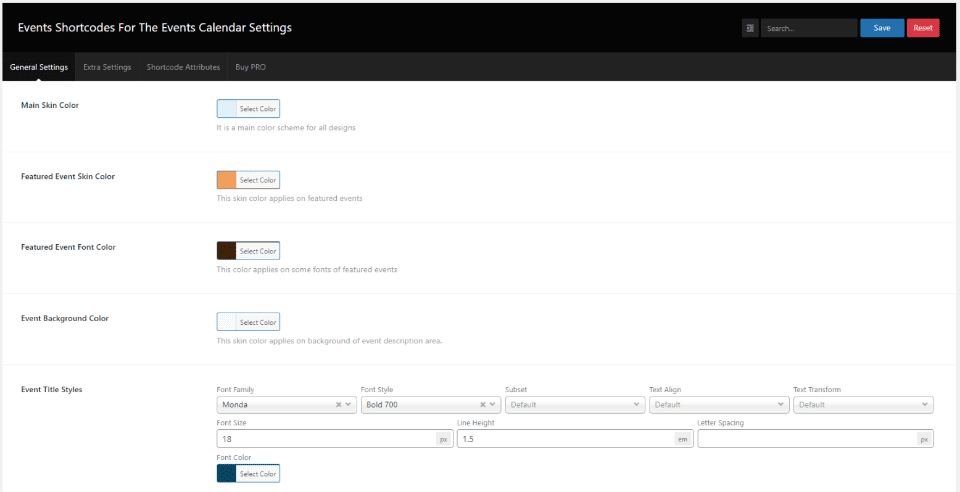Click the Main Skin Color label
This screenshot has height=492, width=960.
50,105
